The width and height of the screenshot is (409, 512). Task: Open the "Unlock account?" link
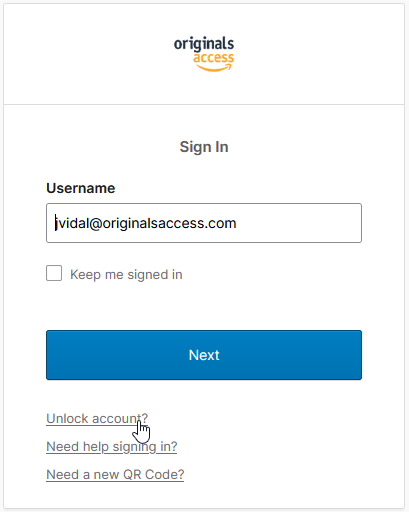pos(97,419)
